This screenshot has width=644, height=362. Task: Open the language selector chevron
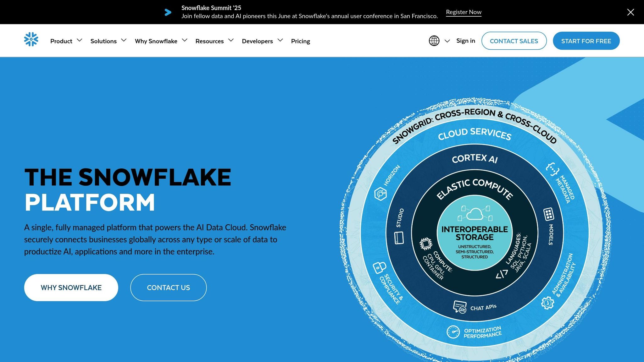point(447,41)
